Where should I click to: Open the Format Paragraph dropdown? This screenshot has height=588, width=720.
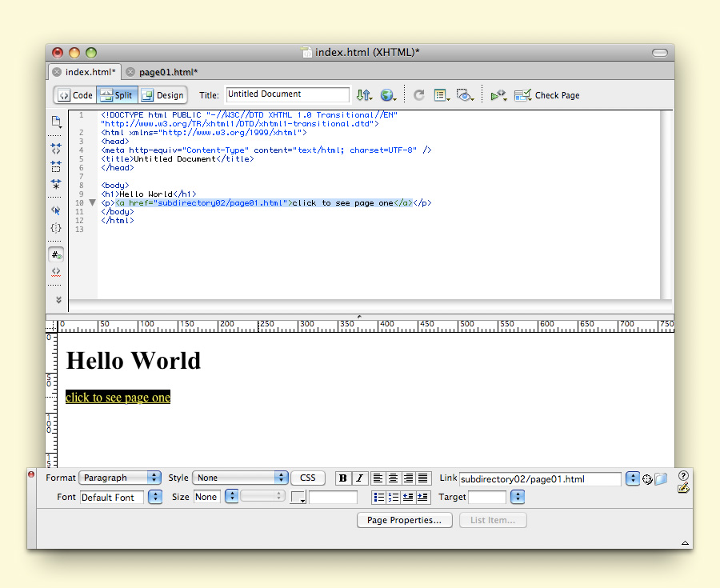point(121,478)
